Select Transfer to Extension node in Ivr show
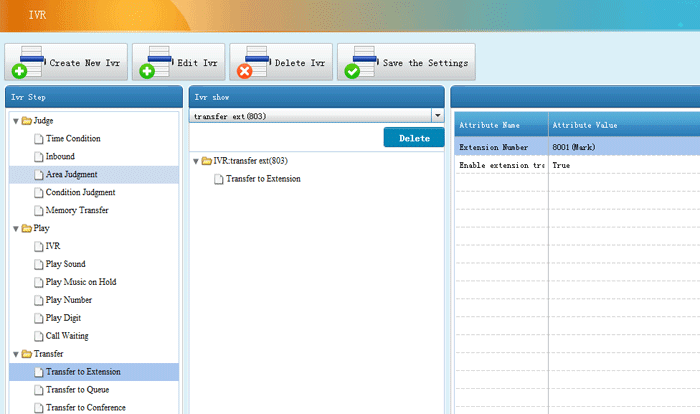 click(263, 179)
